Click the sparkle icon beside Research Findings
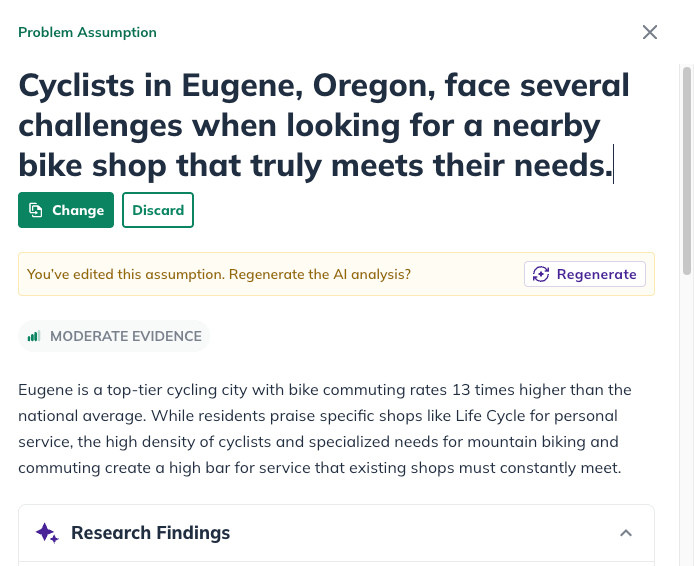 click(x=47, y=533)
